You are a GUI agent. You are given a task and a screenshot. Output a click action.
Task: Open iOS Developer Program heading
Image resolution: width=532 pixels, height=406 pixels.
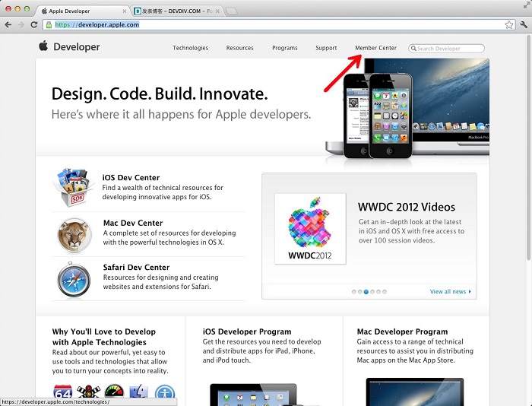(247, 331)
